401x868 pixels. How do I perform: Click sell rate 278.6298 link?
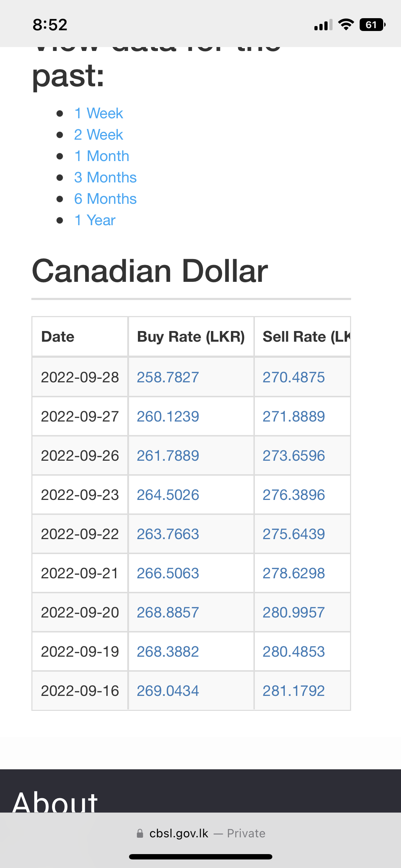click(294, 573)
